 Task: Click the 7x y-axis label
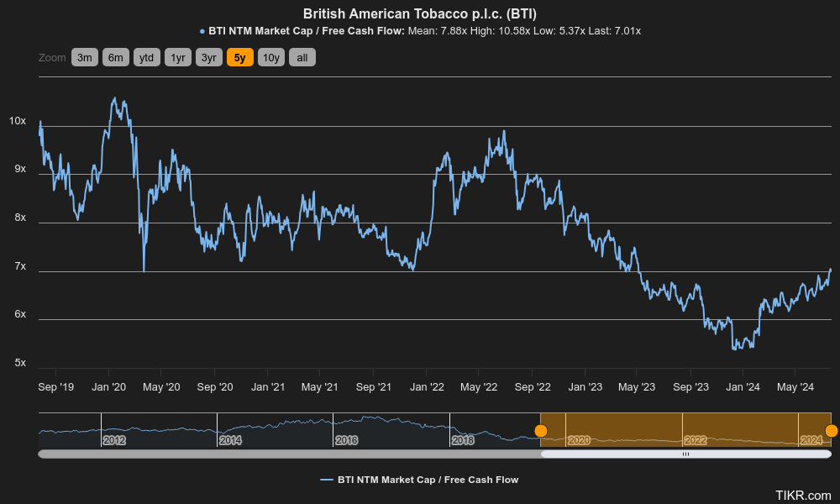click(x=20, y=266)
